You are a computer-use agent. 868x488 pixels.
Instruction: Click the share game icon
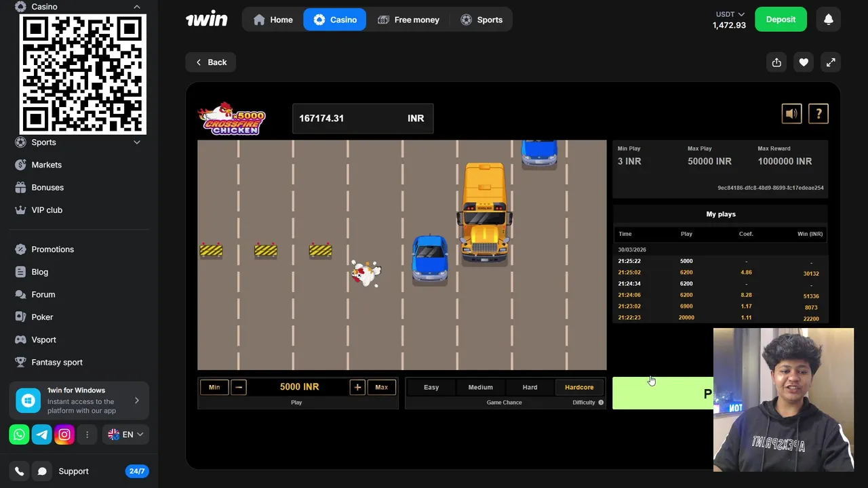coord(776,62)
